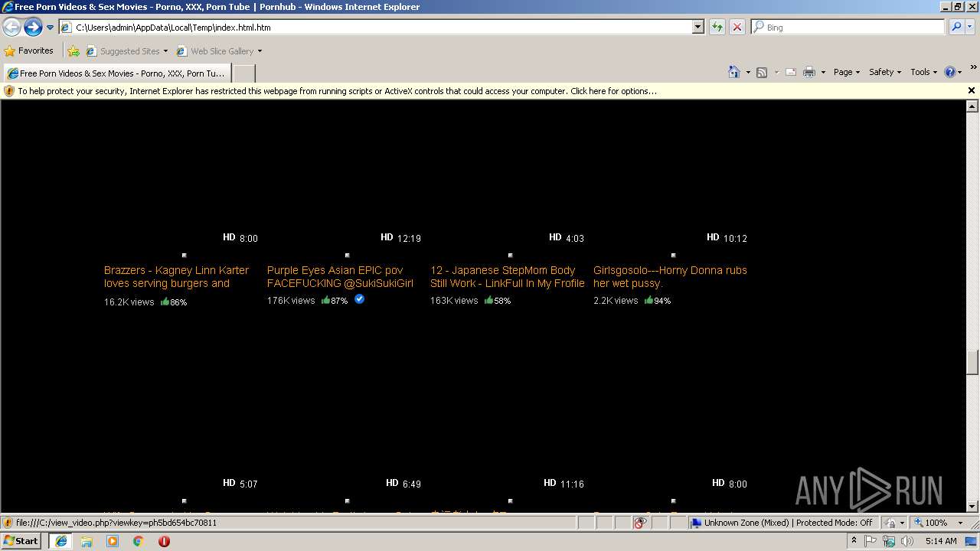This screenshot has height=551, width=980.
Task: Click the browser Back button
Action: (11, 28)
